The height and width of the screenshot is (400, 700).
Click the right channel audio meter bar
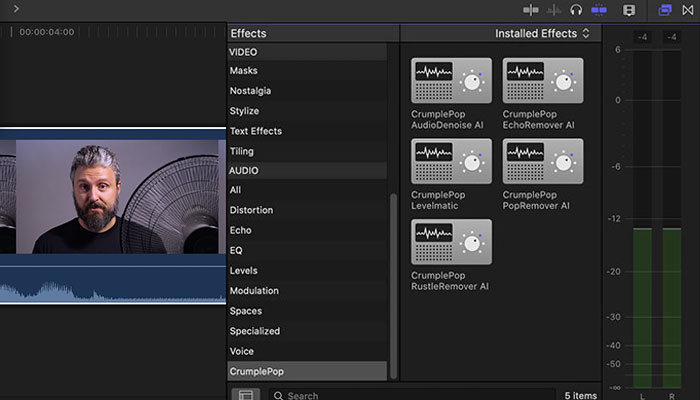pyautogui.click(x=672, y=308)
